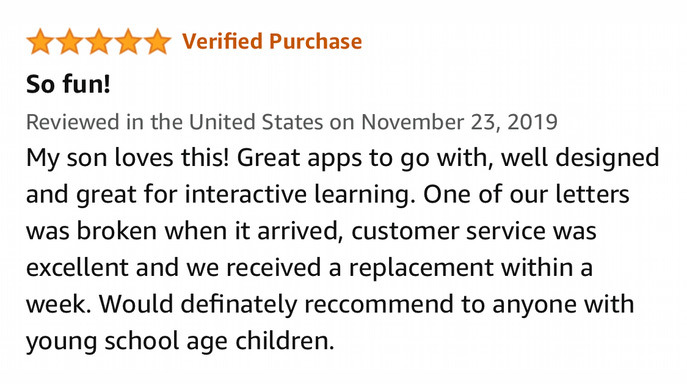Open the Verified Purchase label
Image resolution: width=687 pixels, height=384 pixels.
(272, 42)
